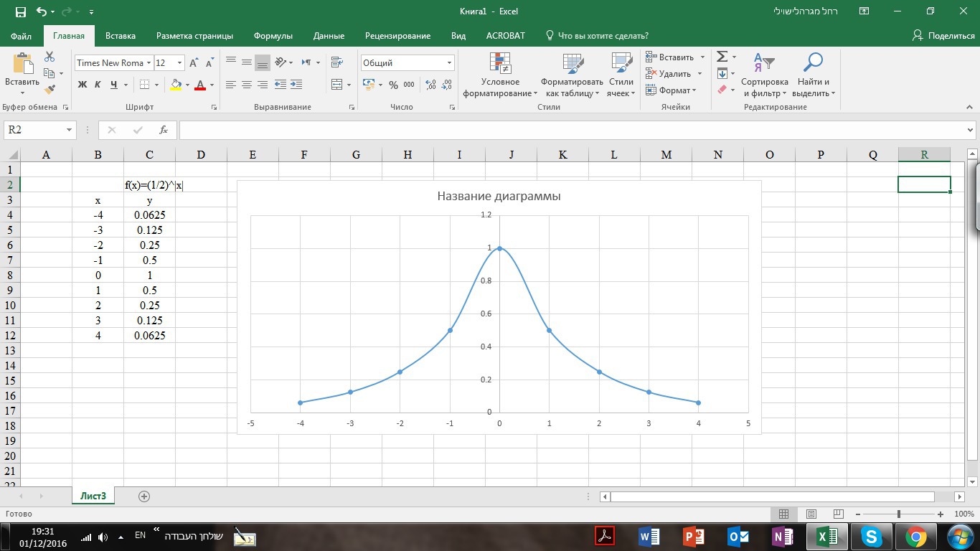This screenshot has height=551, width=980.
Task: Click the Find and Select magnifier
Action: coord(812,75)
